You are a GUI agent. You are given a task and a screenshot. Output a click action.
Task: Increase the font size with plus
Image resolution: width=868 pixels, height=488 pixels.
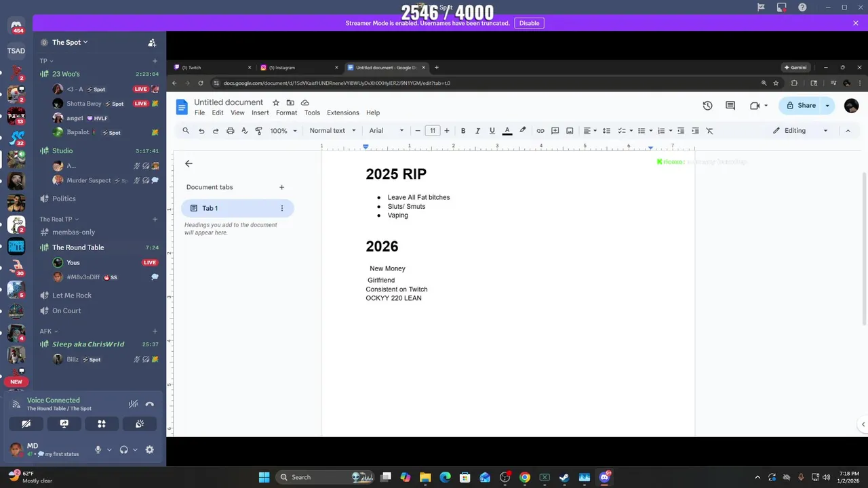click(446, 131)
